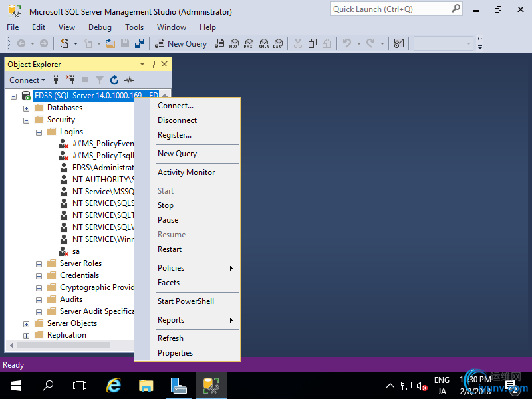The height and width of the screenshot is (399, 532).
Task: Click Analysis Services XMLA Query icon
Action: [263, 43]
